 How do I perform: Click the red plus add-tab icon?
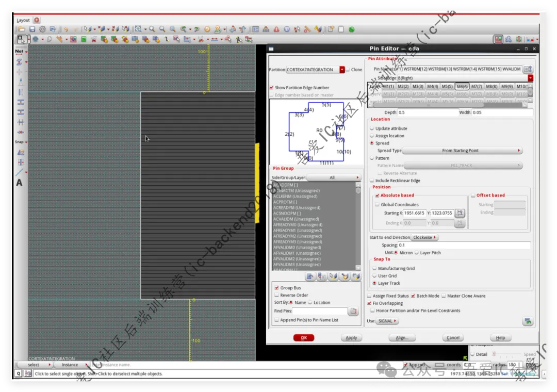[37, 20]
